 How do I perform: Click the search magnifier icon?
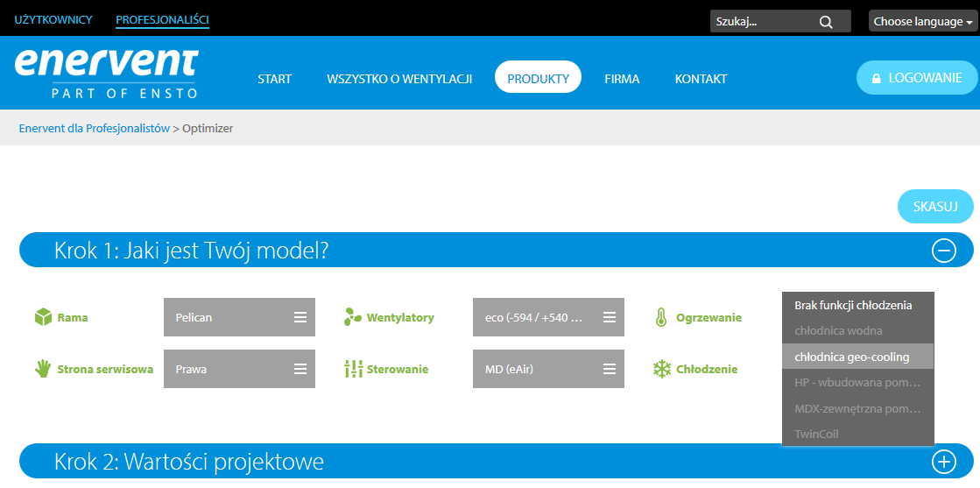[826, 22]
